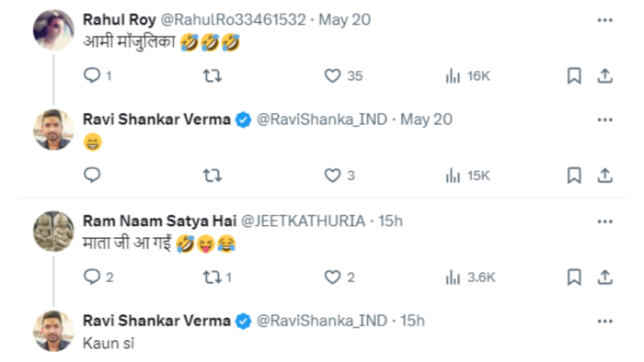Reply to Ravi Shankar Verma's emoji tweet
Image resolution: width=644 pixels, height=362 pixels.
click(x=92, y=175)
